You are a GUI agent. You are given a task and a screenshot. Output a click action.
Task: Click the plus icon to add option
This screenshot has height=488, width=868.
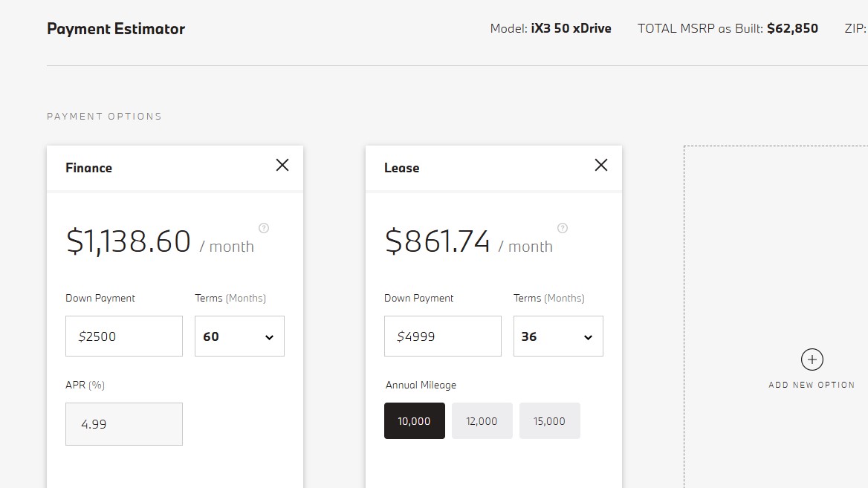(x=812, y=360)
